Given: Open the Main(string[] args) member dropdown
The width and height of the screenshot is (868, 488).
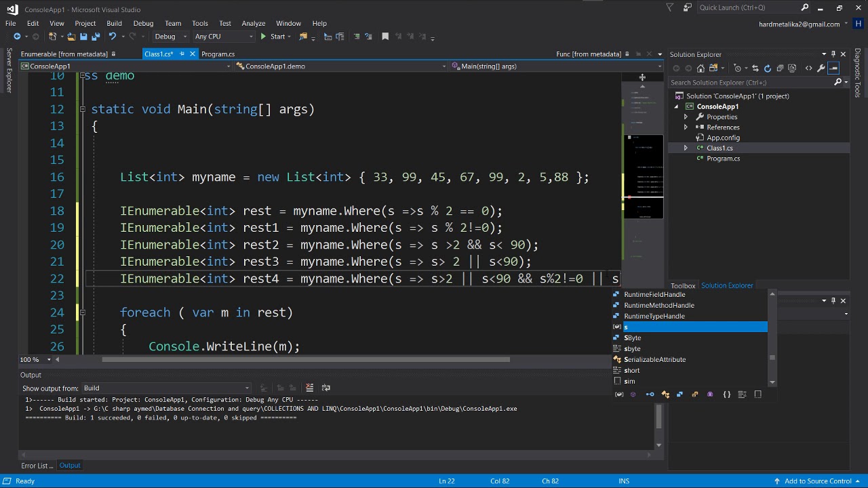Looking at the screenshot, I should tap(556, 66).
